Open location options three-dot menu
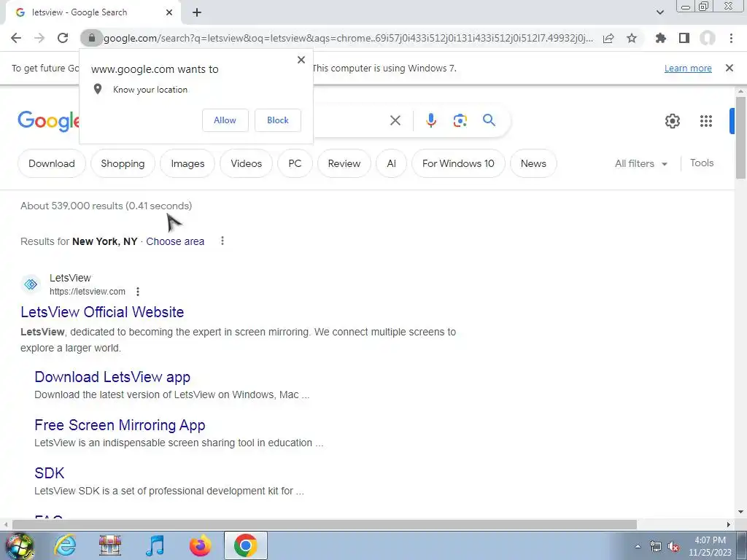This screenshot has width=747, height=560. (222, 241)
